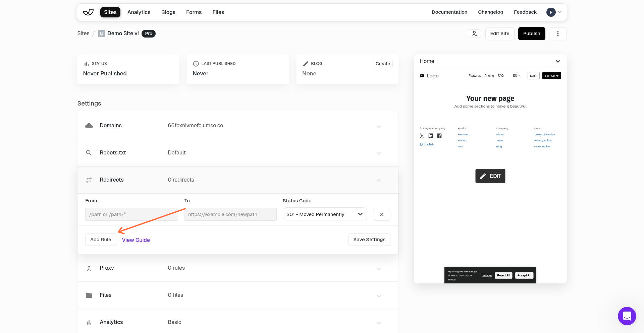Screen dimensions: 644x333
Task: Open the Status Code dropdown
Action: pyautogui.click(x=324, y=214)
